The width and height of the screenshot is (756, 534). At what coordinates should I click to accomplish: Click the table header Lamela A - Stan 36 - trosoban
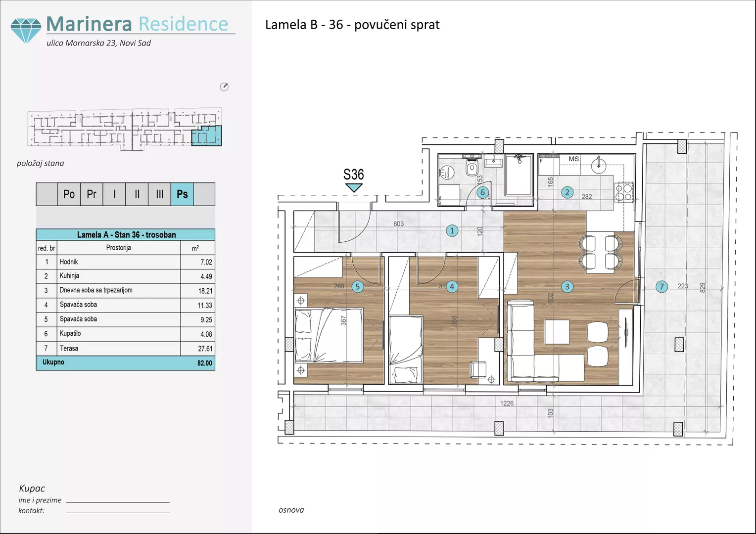click(126, 235)
